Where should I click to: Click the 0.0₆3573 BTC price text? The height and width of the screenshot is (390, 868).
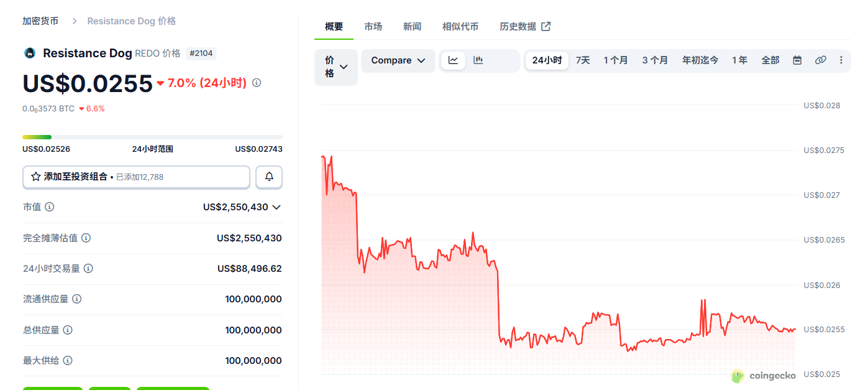click(x=48, y=109)
